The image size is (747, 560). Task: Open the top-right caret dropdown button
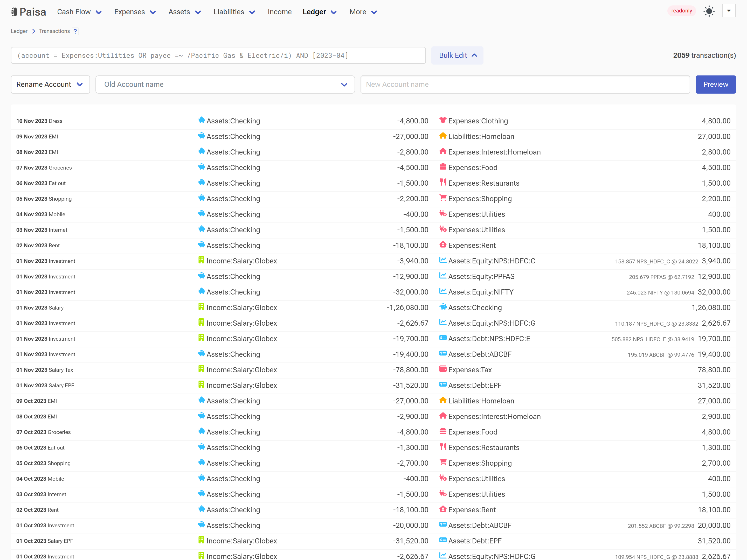point(729,11)
